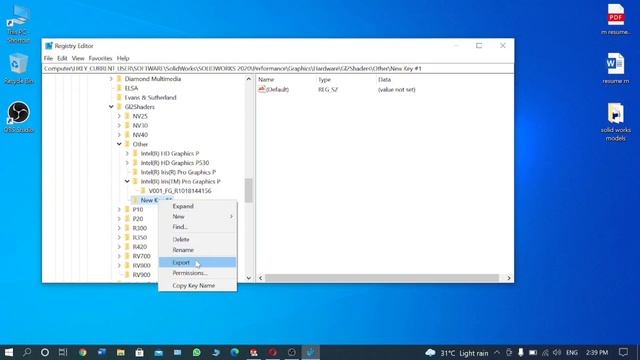Click the registry path address bar
This screenshot has height=360, width=640.
tap(278, 69)
